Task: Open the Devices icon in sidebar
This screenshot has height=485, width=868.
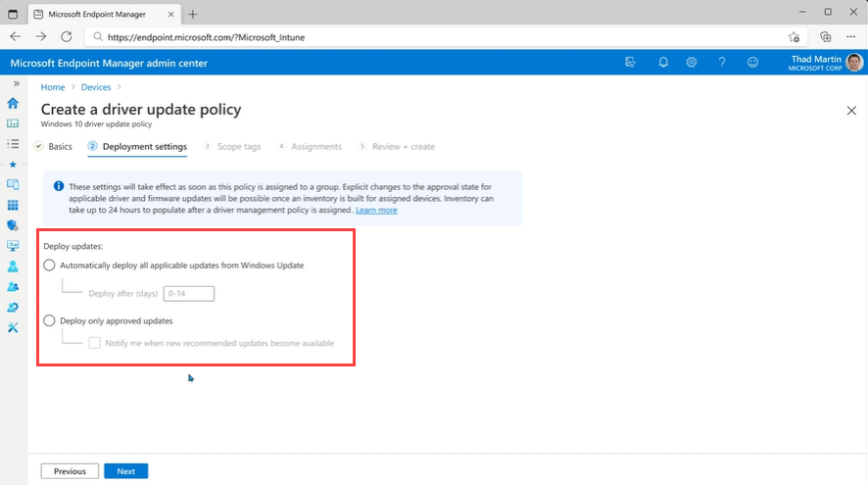Action: 13,184
